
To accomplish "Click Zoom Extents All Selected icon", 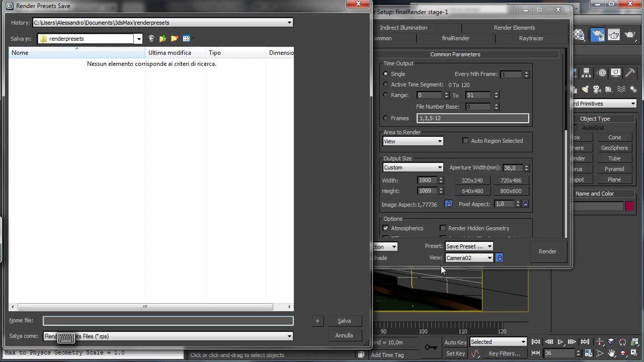I will click(635, 342).
